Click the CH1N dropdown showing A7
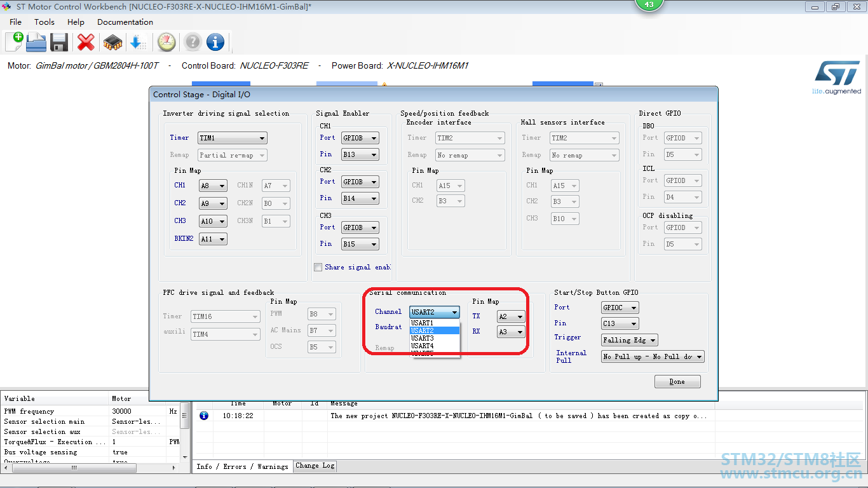Image resolution: width=868 pixels, height=488 pixels. pyautogui.click(x=276, y=186)
